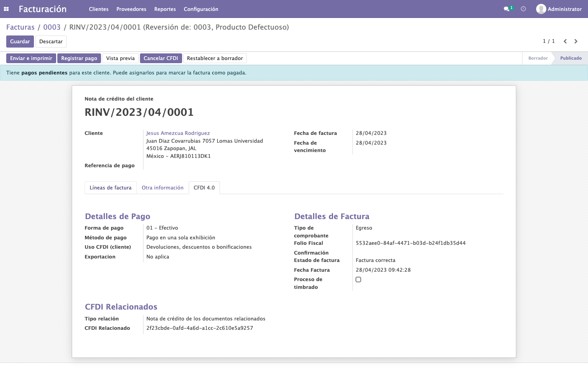Open the Administrator user menu
The image size is (588, 368).
(x=559, y=9)
